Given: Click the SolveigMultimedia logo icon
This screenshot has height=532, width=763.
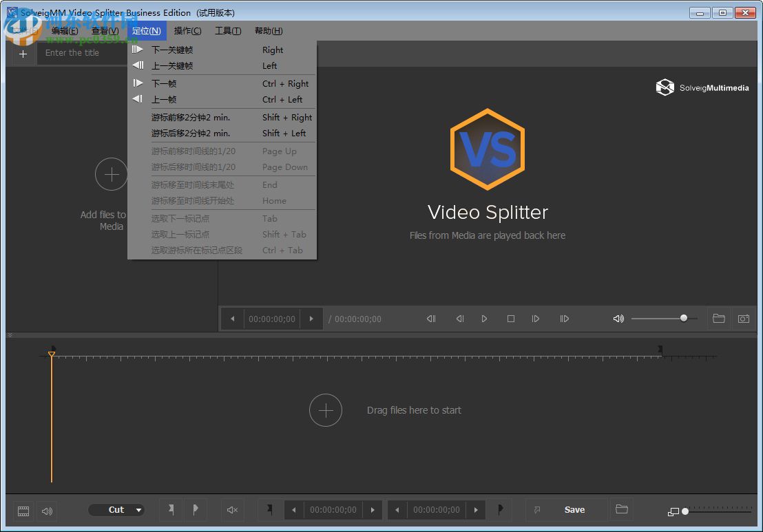Looking at the screenshot, I should [x=665, y=87].
